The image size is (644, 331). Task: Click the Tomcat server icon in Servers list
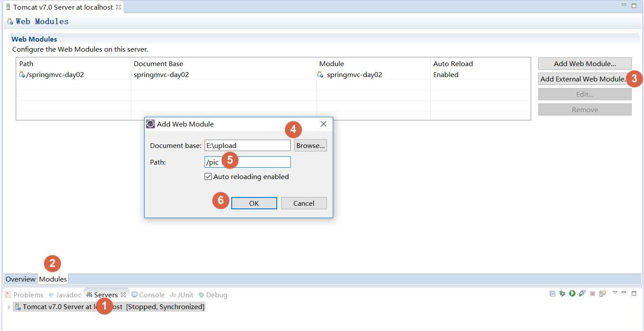17,306
